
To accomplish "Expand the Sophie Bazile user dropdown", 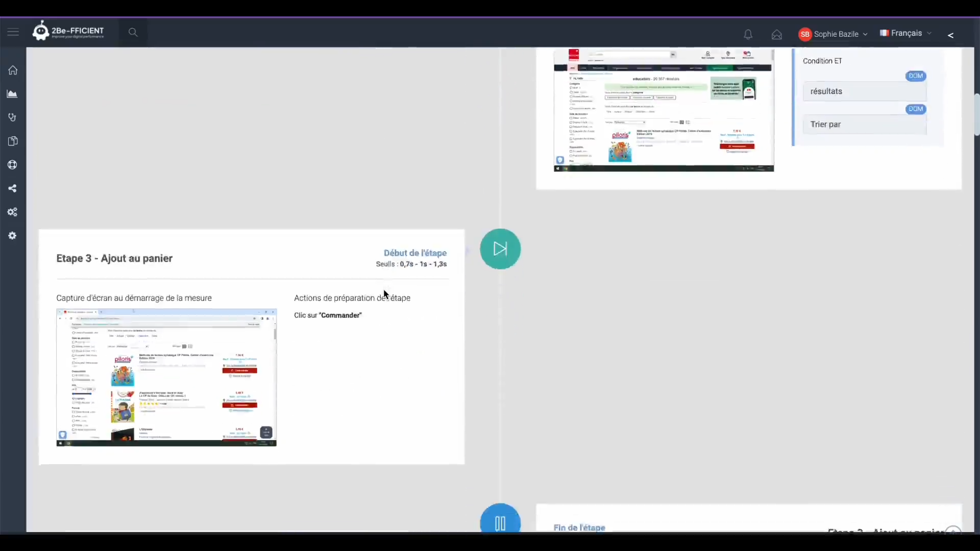I will click(833, 34).
